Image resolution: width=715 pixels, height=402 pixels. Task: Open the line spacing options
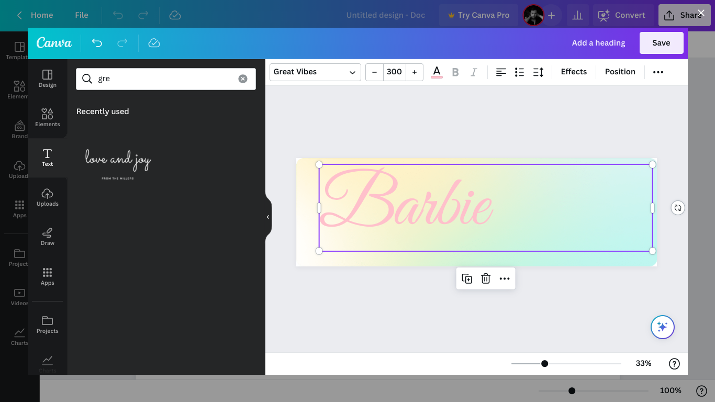tap(538, 72)
